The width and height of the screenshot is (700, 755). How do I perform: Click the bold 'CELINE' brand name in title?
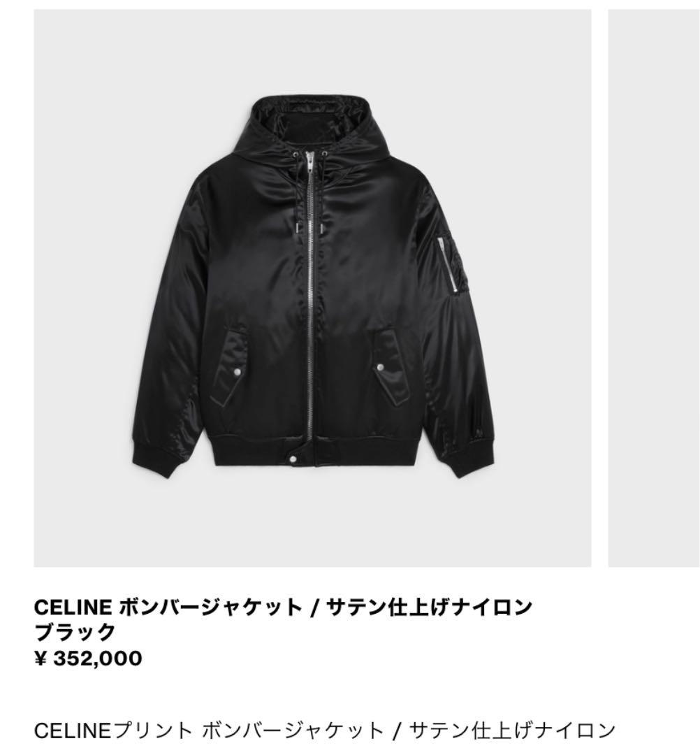point(73,607)
